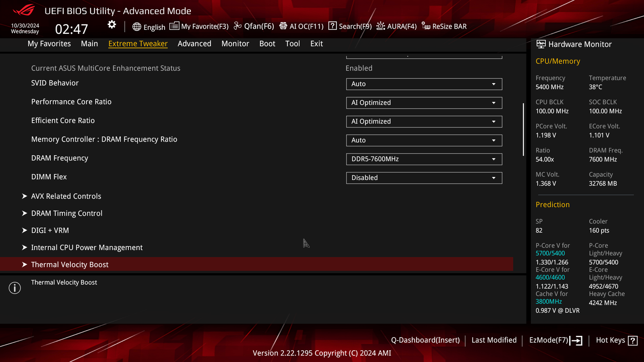Image resolution: width=644 pixels, height=362 pixels.
Task: Switch to EzMode(F7) arrow icon
Action: pyautogui.click(x=576, y=341)
